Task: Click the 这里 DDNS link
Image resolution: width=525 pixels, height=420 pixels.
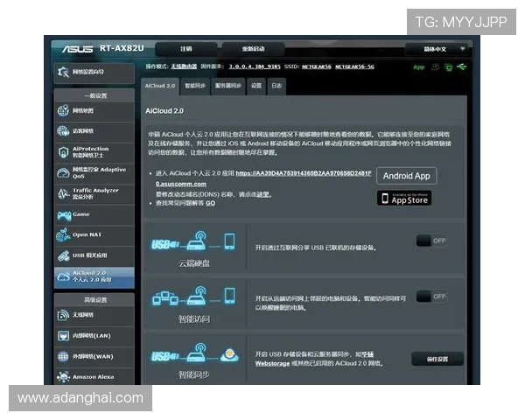Action: (263, 194)
